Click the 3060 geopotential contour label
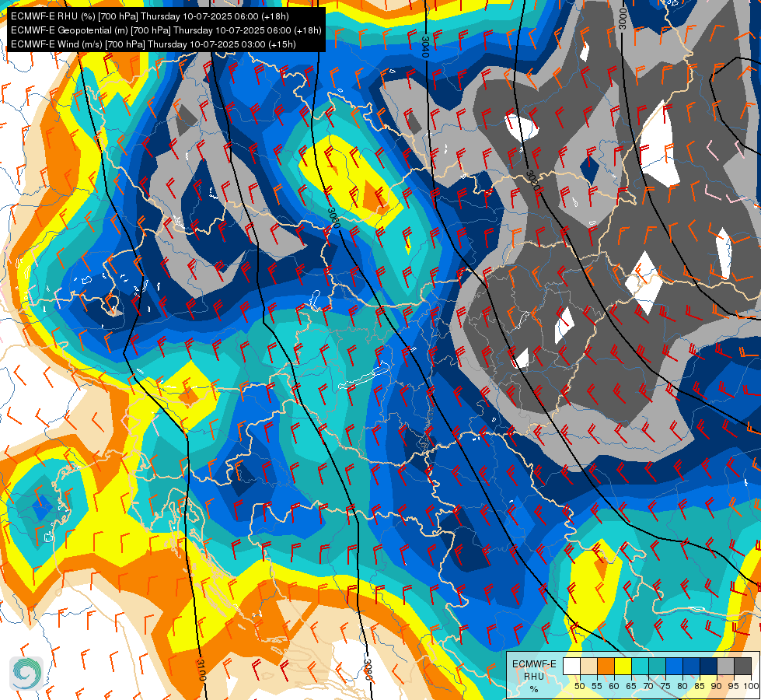The image size is (761, 700). tap(333, 219)
